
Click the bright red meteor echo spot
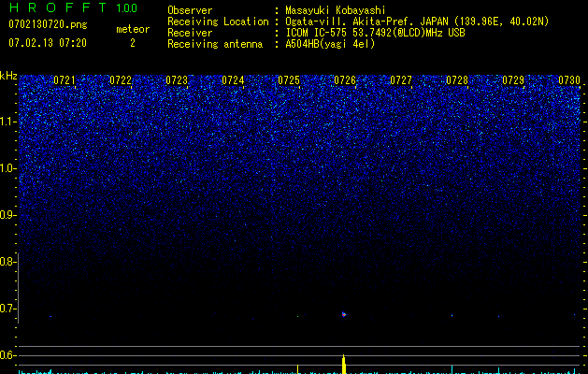(x=343, y=314)
